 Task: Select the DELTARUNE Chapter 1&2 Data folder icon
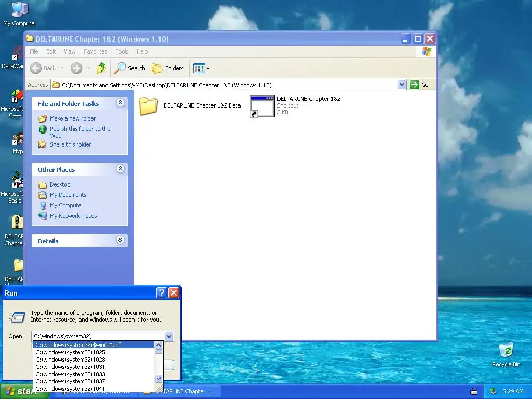149,106
